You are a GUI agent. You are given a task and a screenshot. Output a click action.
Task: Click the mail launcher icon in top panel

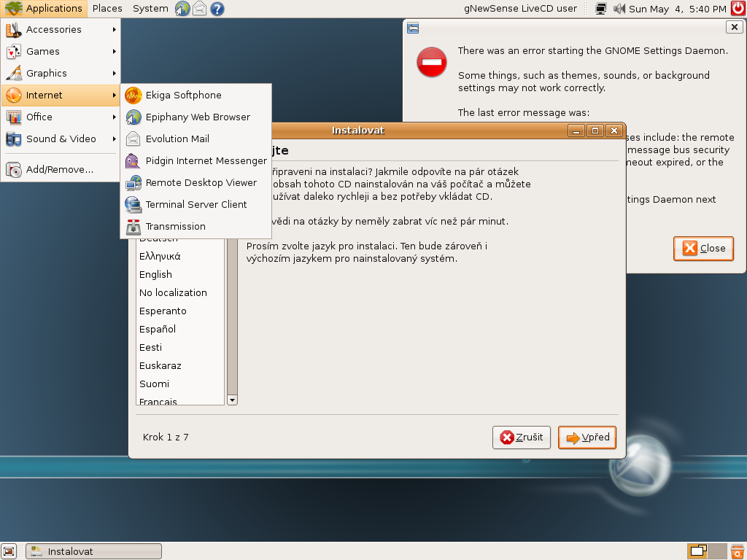(x=200, y=9)
